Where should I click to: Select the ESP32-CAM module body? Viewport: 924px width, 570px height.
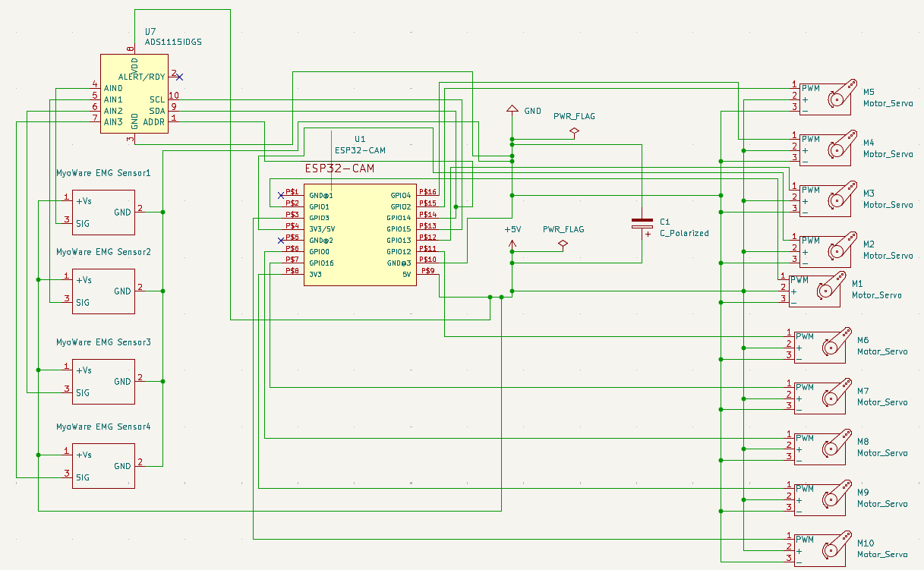click(x=360, y=235)
